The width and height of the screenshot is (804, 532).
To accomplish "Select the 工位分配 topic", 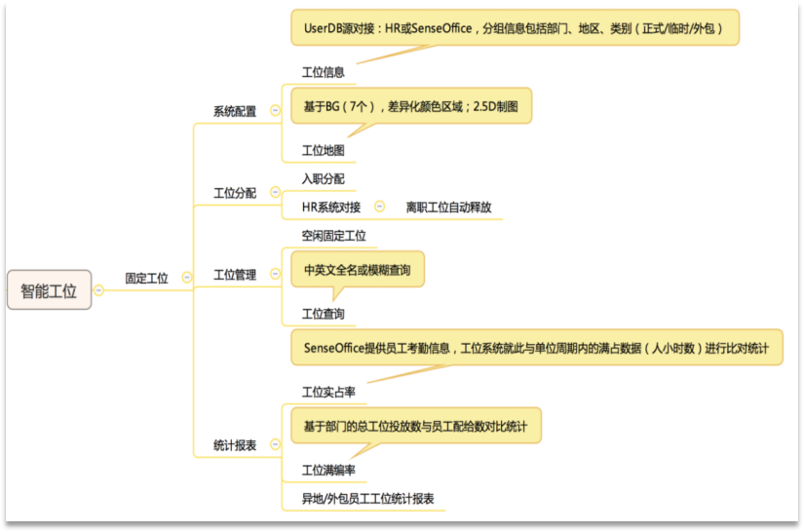I will tap(235, 193).
